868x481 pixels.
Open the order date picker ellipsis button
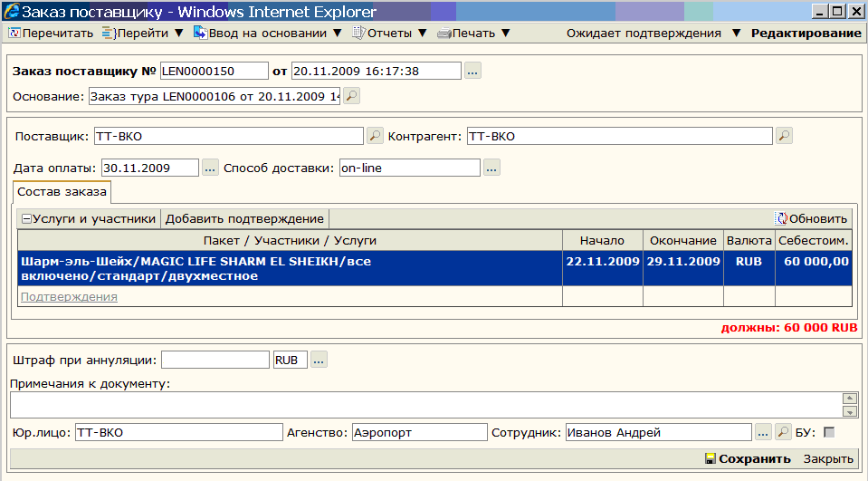point(472,71)
